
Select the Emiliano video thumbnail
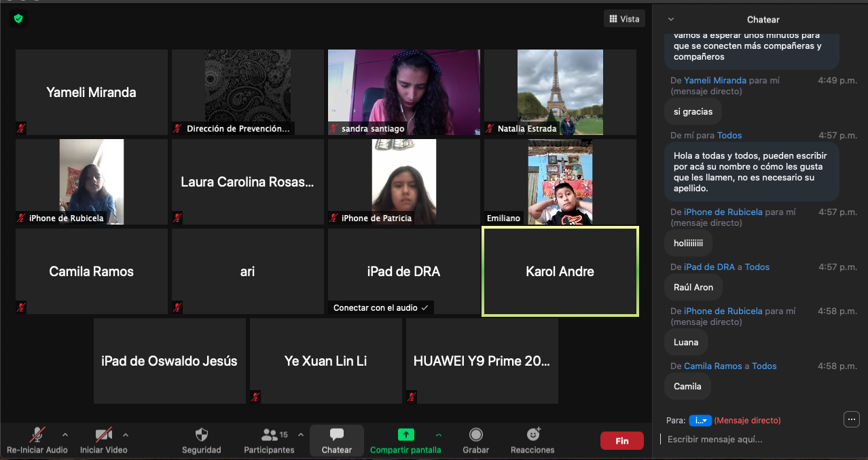click(560, 182)
